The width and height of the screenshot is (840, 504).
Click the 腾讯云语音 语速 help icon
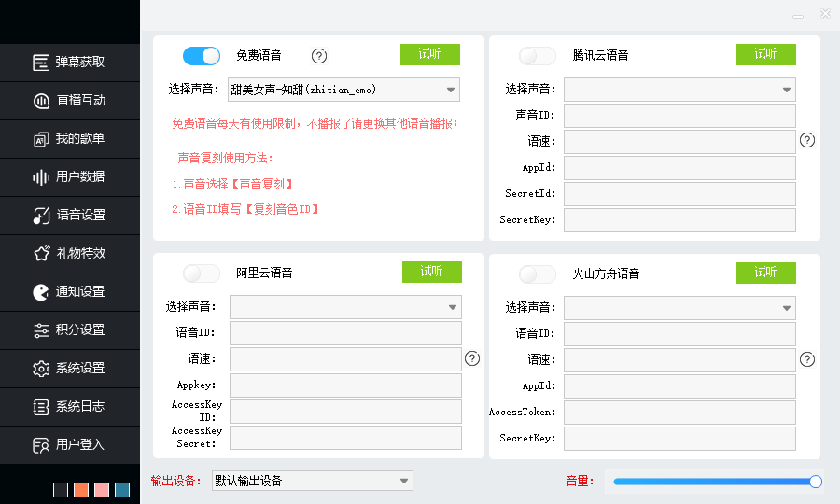[x=807, y=140]
